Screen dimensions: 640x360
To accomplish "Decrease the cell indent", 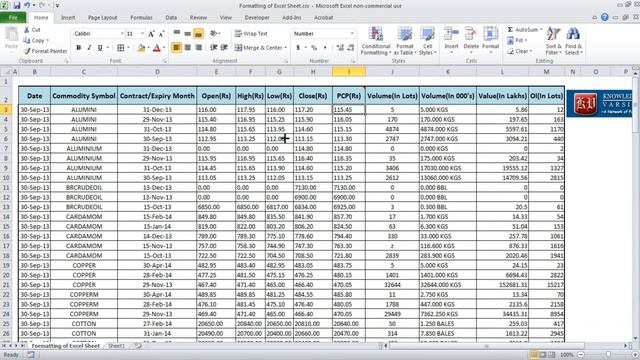I will pos(213,48).
